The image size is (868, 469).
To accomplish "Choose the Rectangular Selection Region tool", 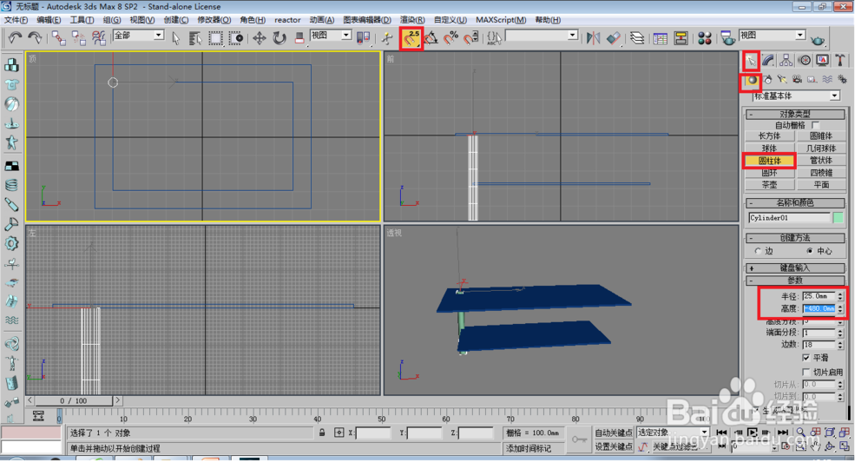I will tap(215, 37).
